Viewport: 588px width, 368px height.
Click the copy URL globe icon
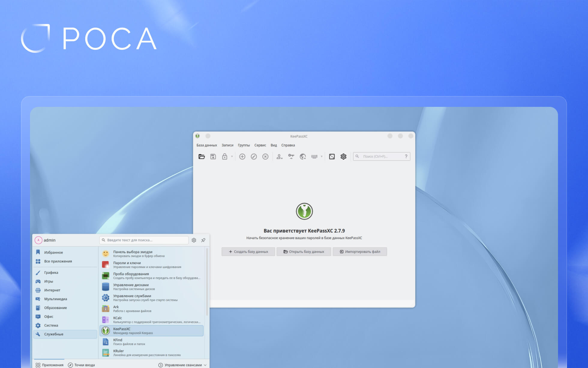[303, 156]
